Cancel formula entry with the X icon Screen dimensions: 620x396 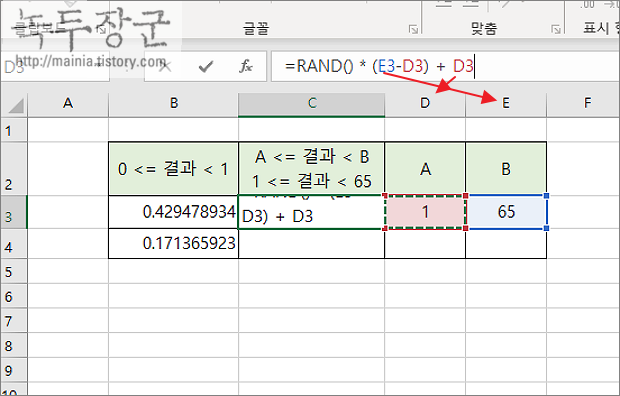click(x=164, y=66)
